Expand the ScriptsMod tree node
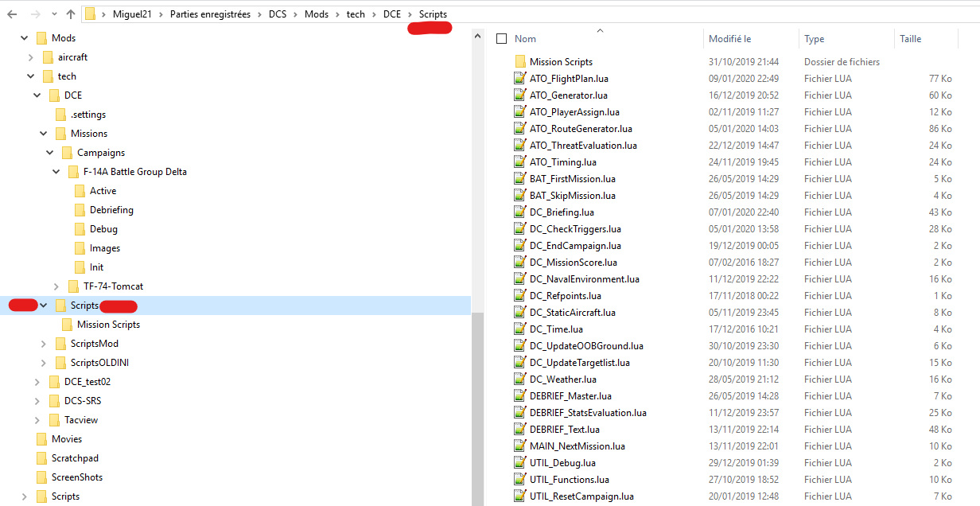Viewport: 980px width, 506px height. point(43,344)
